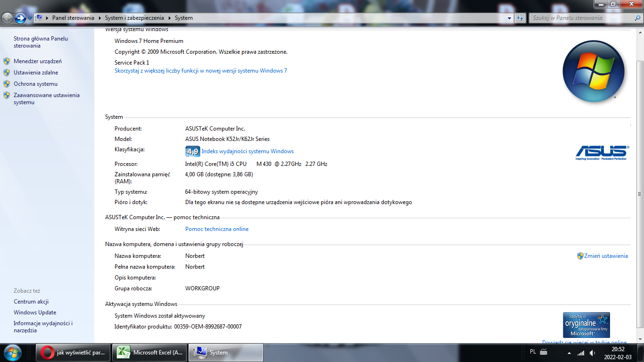The image size is (644, 362).
Task: Click the 4,9 performance score badge
Action: tap(192, 151)
